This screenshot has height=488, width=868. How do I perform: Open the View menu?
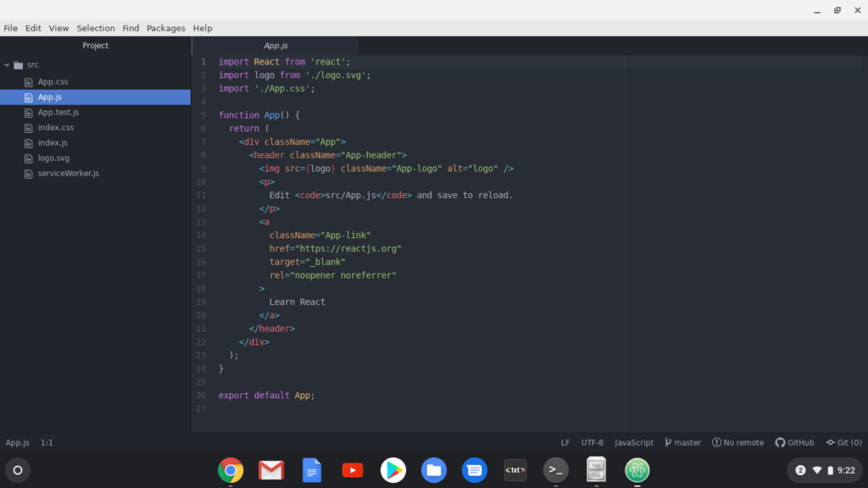(x=58, y=28)
